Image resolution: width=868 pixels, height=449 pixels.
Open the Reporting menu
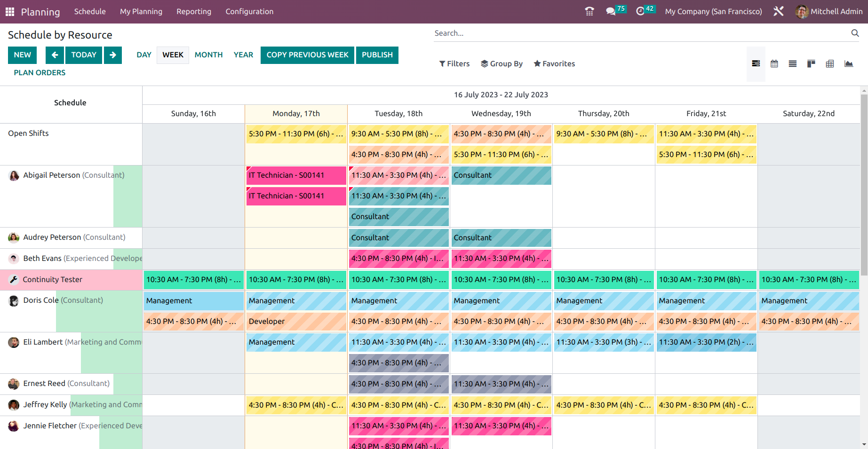coord(194,11)
